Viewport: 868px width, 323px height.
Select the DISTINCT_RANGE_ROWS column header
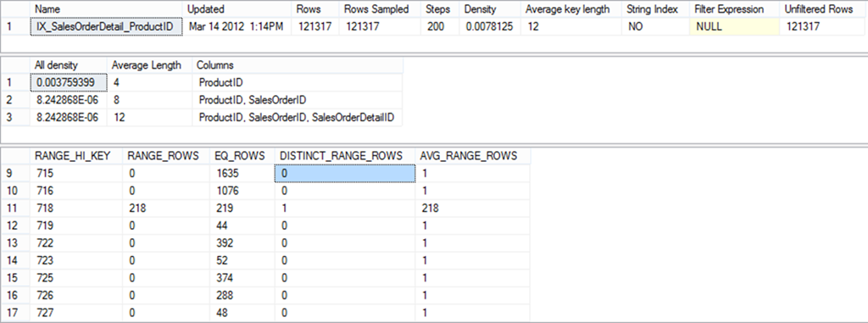(x=345, y=156)
